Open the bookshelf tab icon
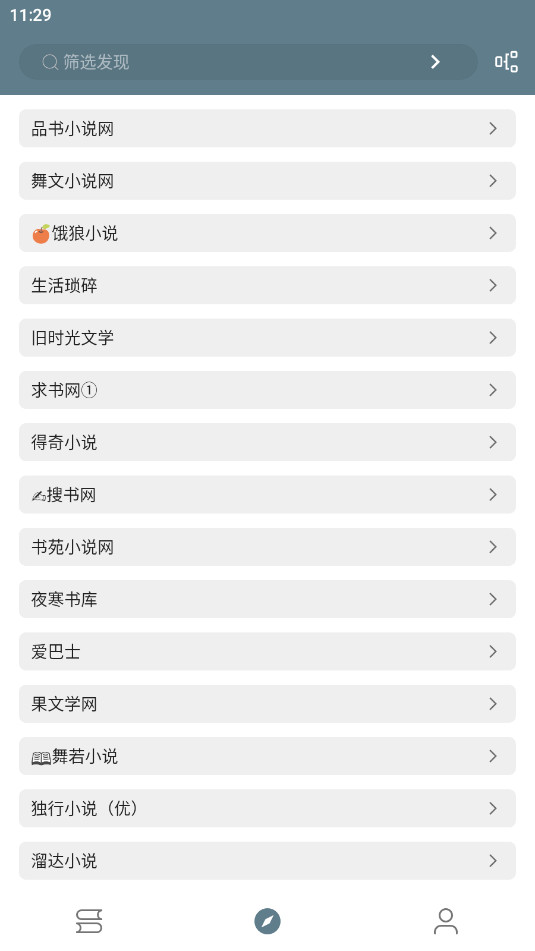Screen dimensions: 535x951 (x=89, y=921)
